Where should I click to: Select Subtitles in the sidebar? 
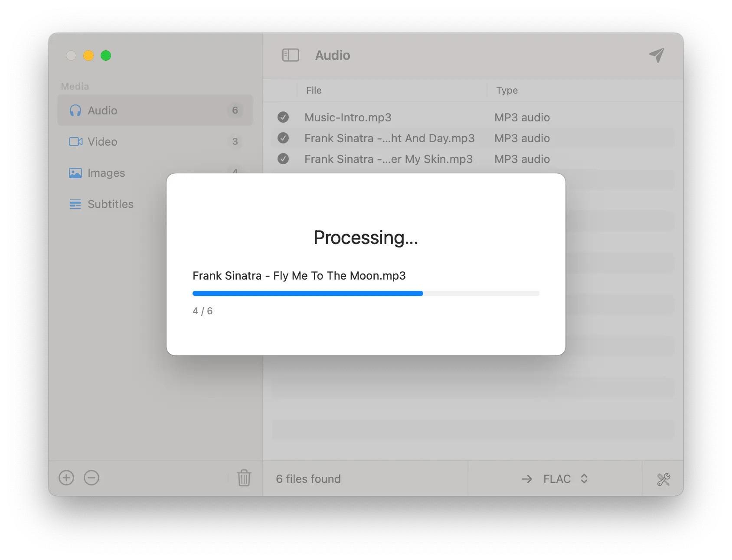coord(110,204)
